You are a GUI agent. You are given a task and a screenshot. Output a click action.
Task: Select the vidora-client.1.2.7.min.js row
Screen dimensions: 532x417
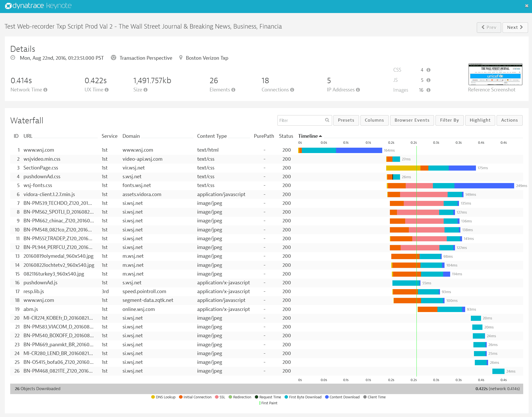266,194
